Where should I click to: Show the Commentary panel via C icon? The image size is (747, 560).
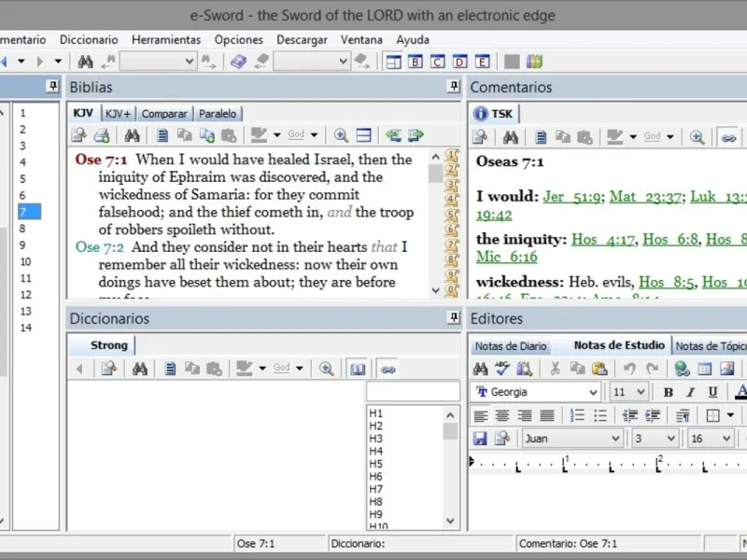[x=437, y=62]
